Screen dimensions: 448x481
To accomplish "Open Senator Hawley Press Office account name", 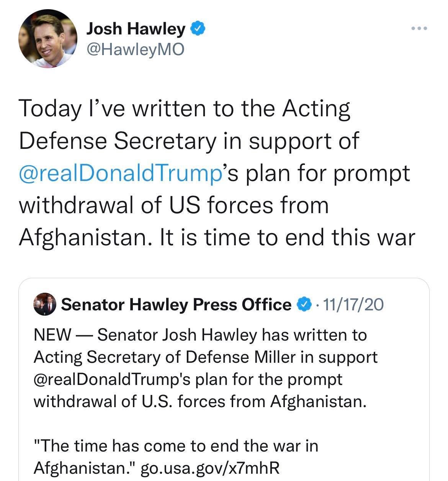I will tap(176, 305).
